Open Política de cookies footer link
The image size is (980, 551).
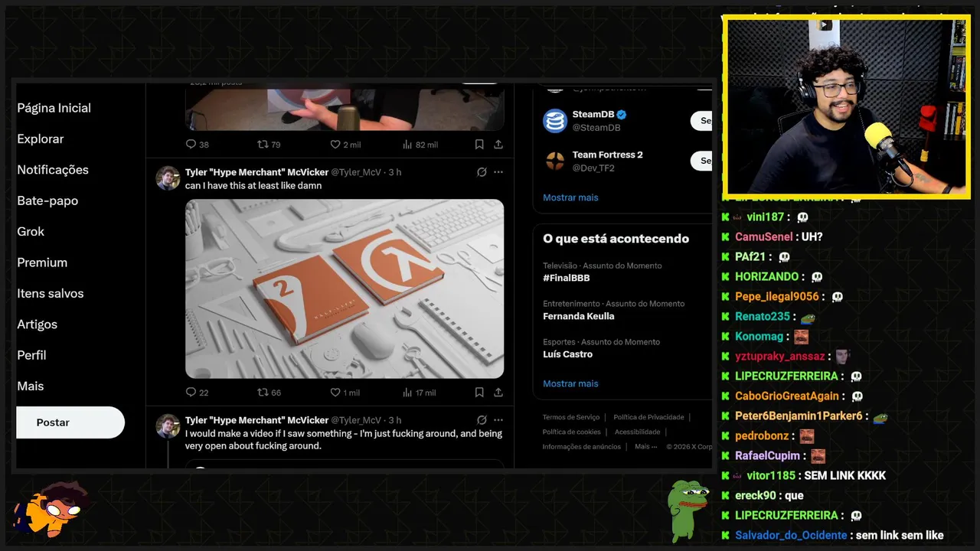click(572, 432)
